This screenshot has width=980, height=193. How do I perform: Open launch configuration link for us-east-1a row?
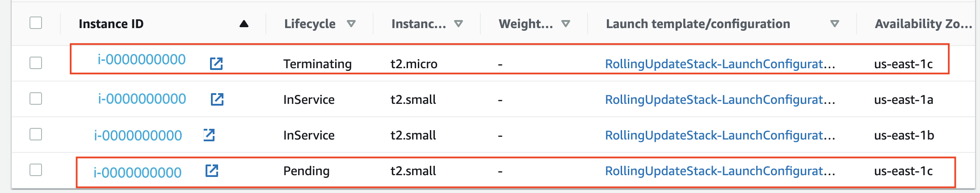[720, 99]
